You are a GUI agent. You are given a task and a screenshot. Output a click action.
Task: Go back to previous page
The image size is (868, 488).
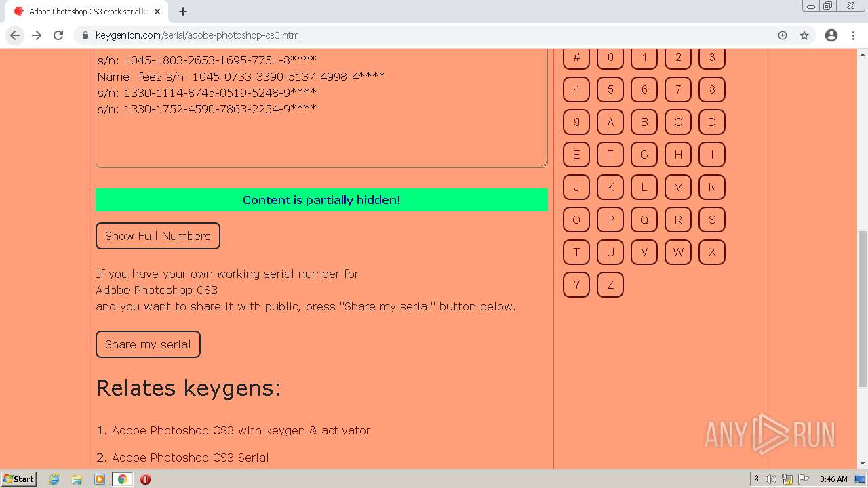point(15,35)
